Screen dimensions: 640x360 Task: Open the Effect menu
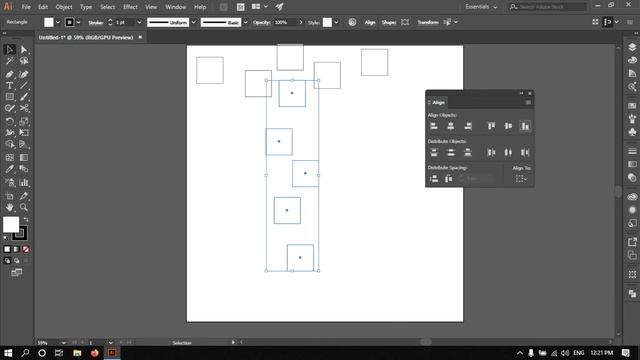pyautogui.click(x=130, y=7)
